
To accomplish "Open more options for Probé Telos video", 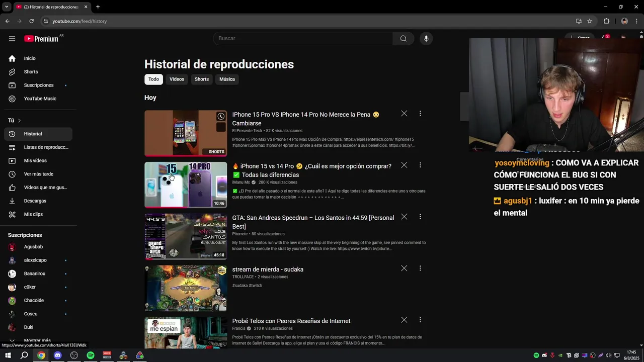I will click(x=420, y=320).
